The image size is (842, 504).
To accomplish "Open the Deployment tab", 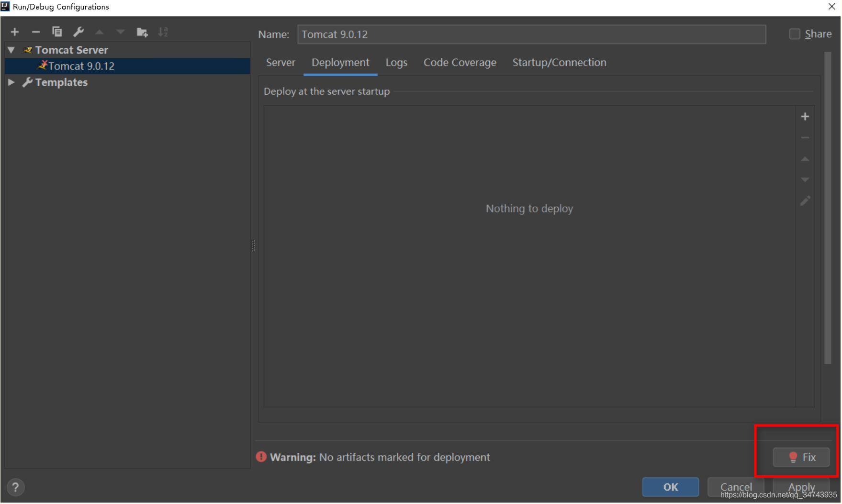I will 340,63.
